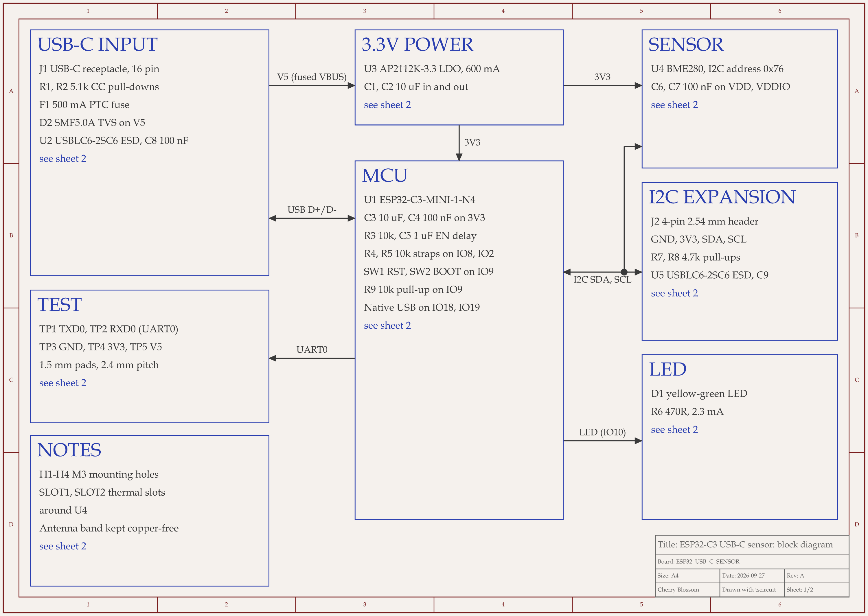Image resolution: width=868 pixels, height=616 pixels.
Task: Open 'see sheet 2' in the TEST block
Action: [62, 383]
